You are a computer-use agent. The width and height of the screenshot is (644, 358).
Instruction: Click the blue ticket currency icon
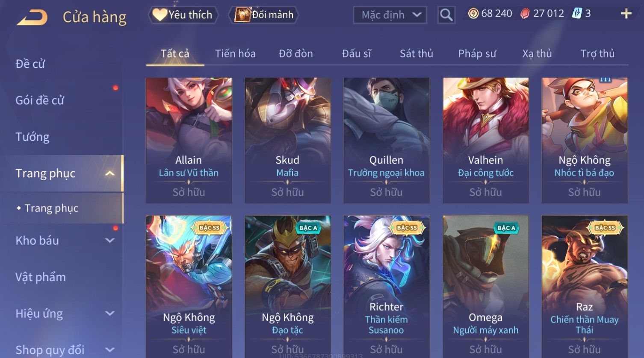point(577,13)
